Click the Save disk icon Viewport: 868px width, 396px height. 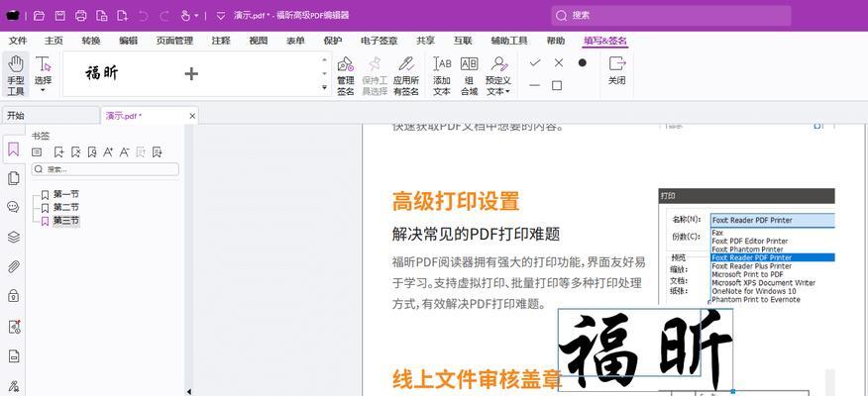[59, 16]
